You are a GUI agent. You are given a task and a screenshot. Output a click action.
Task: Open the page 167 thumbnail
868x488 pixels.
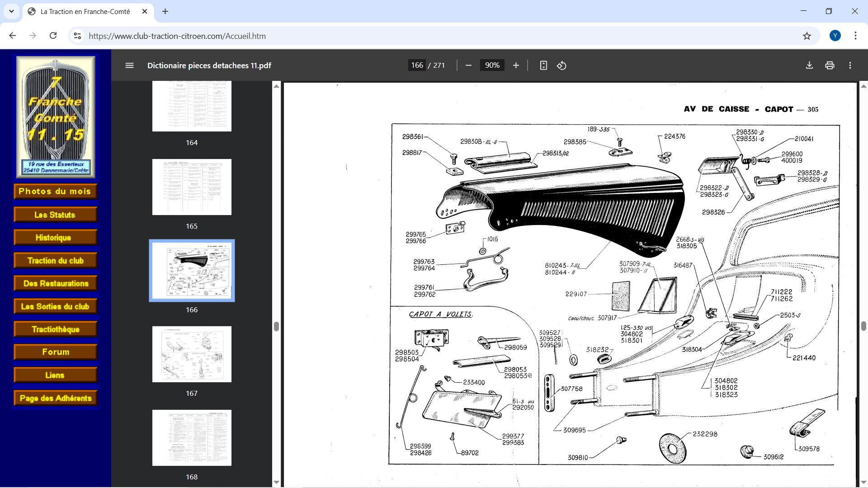(x=192, y=354)
